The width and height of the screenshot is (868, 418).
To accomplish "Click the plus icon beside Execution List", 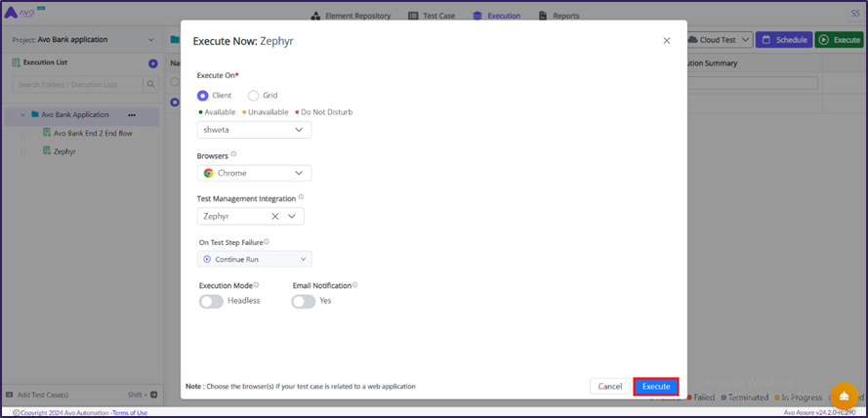I will [x=152, y=63].
